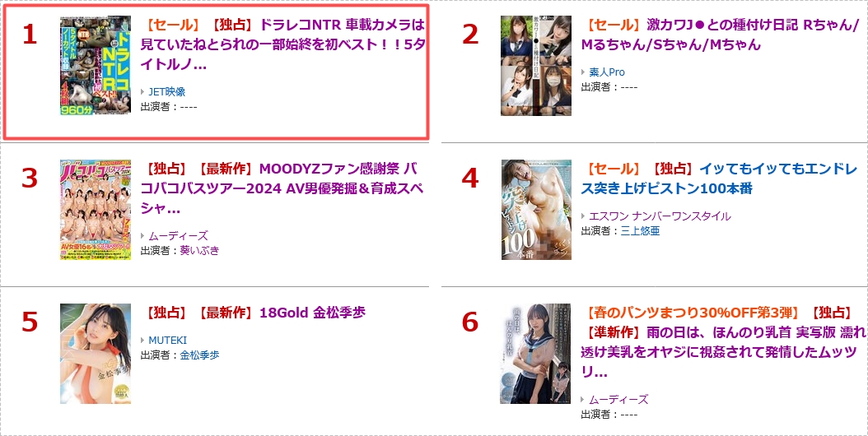Open the rank 4 cover thumbnail
The image size is (868, 436).
tap(536, 210)
